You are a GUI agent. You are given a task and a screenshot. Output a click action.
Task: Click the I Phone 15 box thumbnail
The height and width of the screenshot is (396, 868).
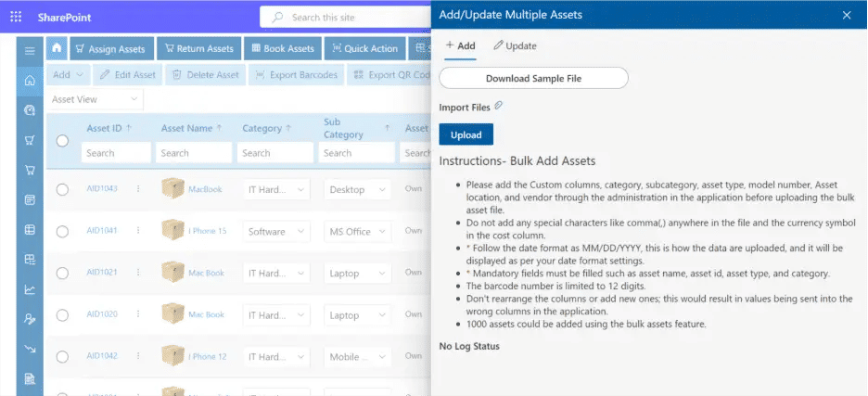point(172,230)
